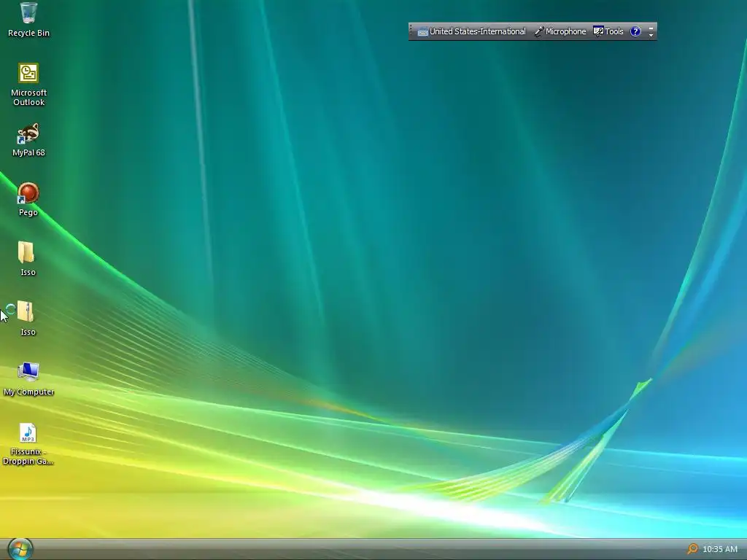Minimize the language bar
The width and height of the screenshot is (747, 560).
pyautogui.click(x=651, y=28)
